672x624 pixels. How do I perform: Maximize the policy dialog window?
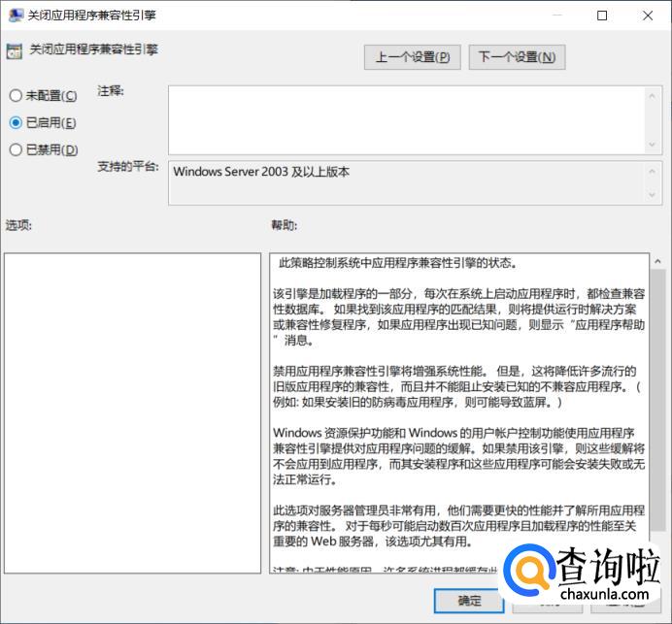point(602,16)
